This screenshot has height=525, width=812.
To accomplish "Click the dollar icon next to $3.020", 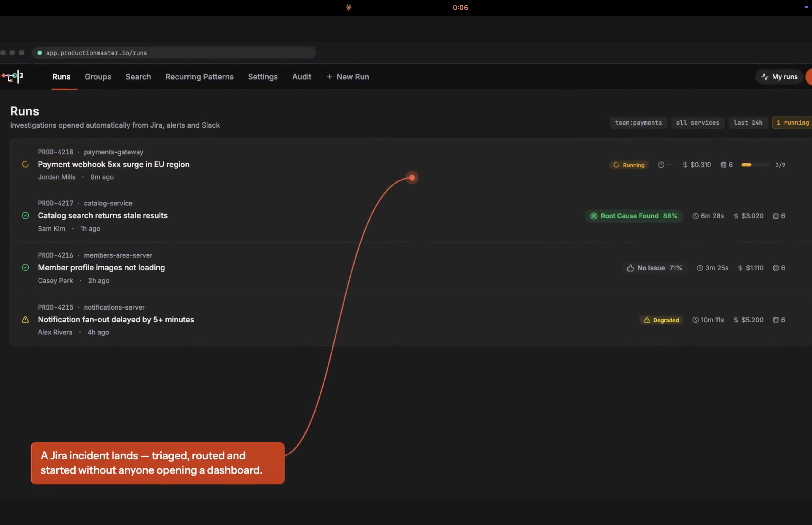I will coord(736,216).
